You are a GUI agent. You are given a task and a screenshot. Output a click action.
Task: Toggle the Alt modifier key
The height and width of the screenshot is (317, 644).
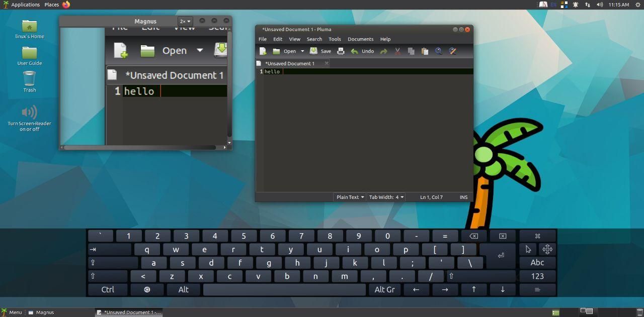tap(184, 289)
